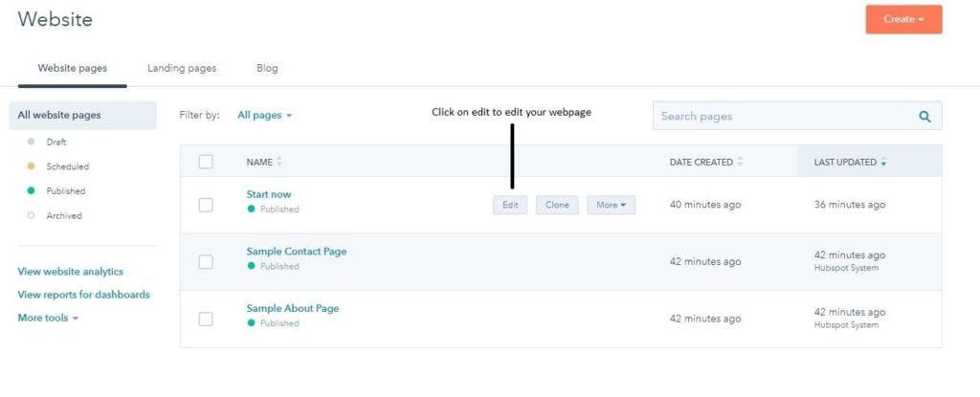Expand the More tools menu

(48, 318)
